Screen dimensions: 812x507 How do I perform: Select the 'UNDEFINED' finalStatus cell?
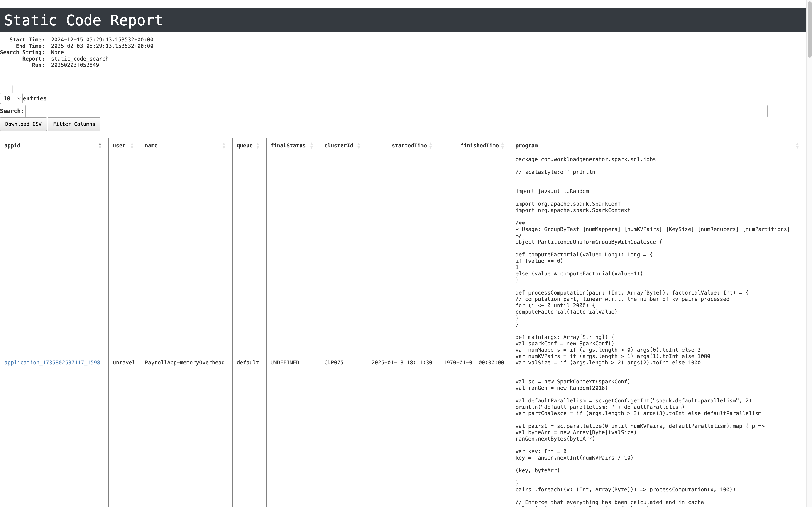point(285,363)
